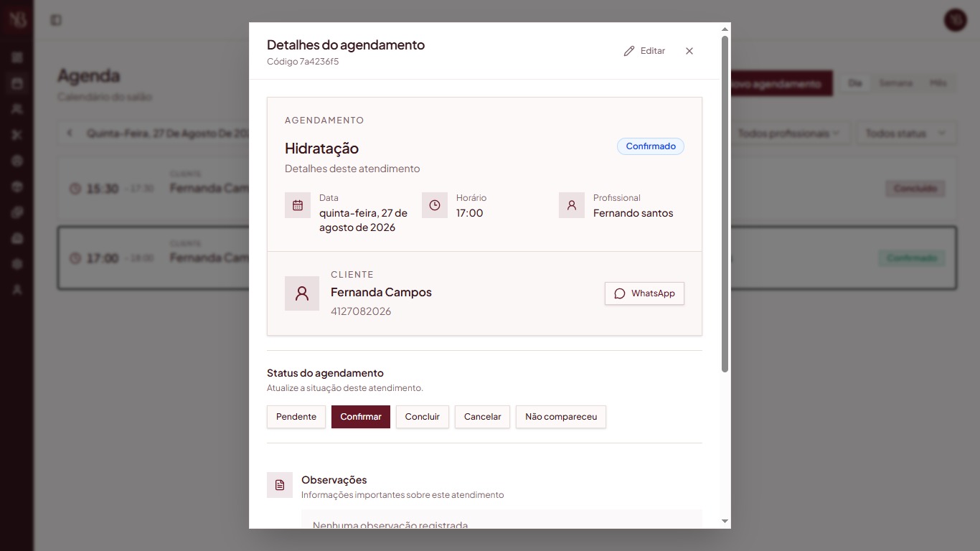Click the dialog's vertical scrollbar thumb
Image resolution: width=980 pixels, height=551 pixels.
[725, 204]
